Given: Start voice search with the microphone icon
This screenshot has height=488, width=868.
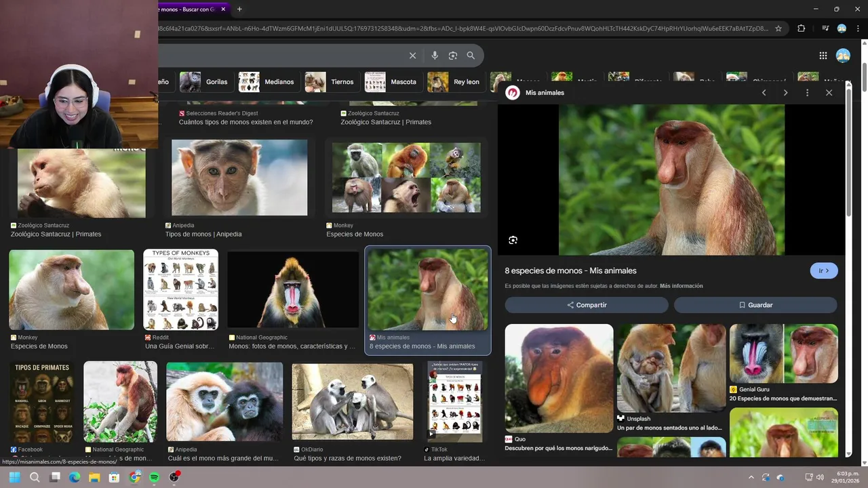Looking at the screenshot, I should (x=435, y=56).
